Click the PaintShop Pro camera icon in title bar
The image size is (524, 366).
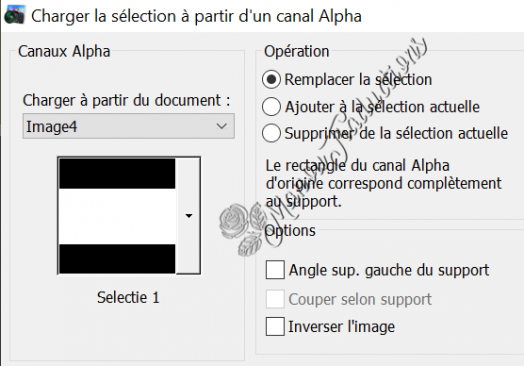[14, 15]
